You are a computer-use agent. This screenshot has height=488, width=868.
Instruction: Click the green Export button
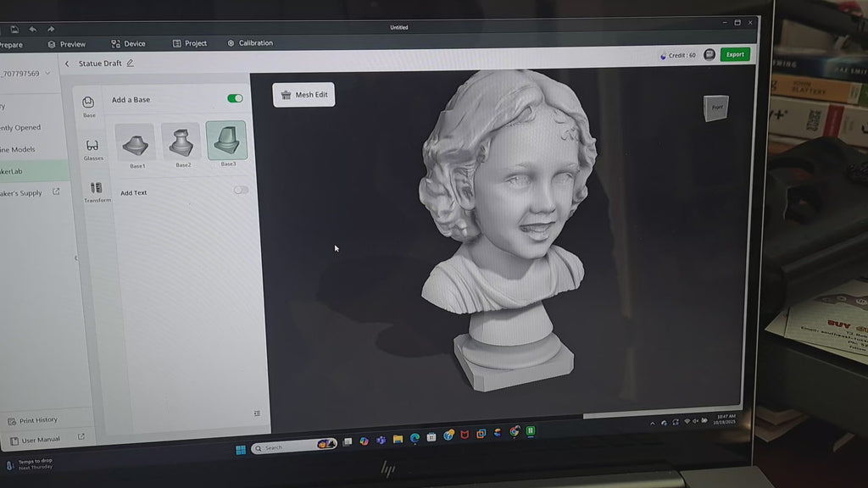pyautogui.click(x=734, y=53)
